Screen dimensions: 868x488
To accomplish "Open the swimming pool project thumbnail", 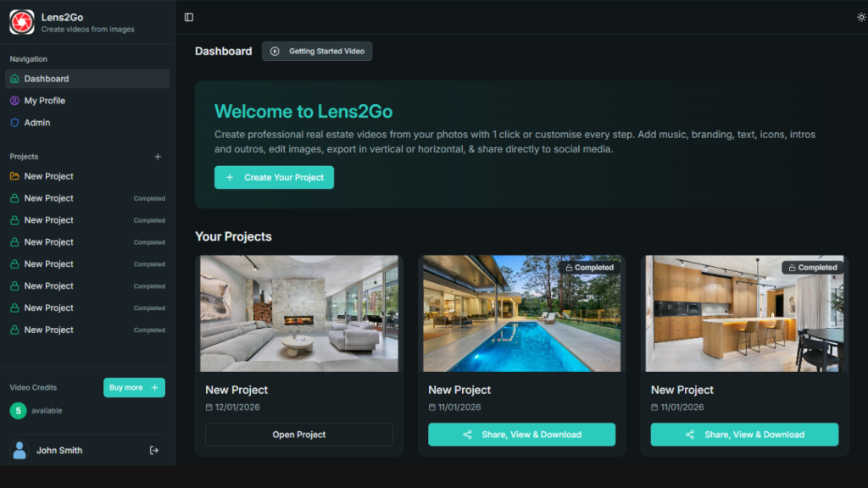I will pos(521,313).
